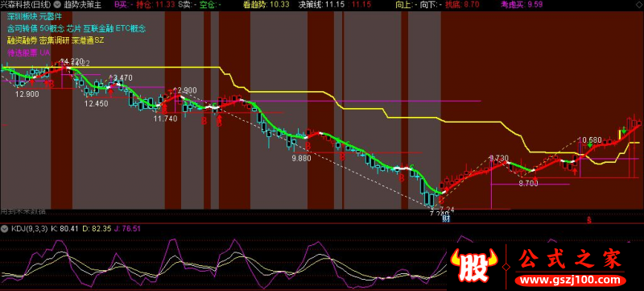The image size is (644, 291).
Task: Click the red up arrow near 8.700 label
Action: point(535,179)
